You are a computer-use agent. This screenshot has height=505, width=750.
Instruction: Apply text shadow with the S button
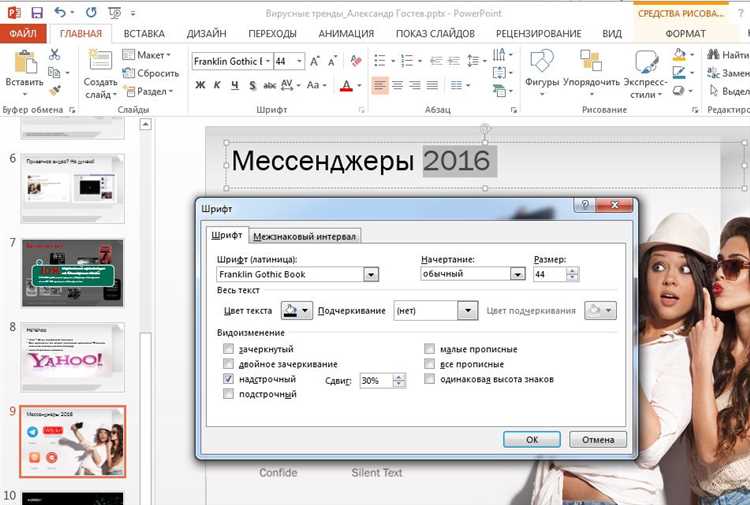252,85
